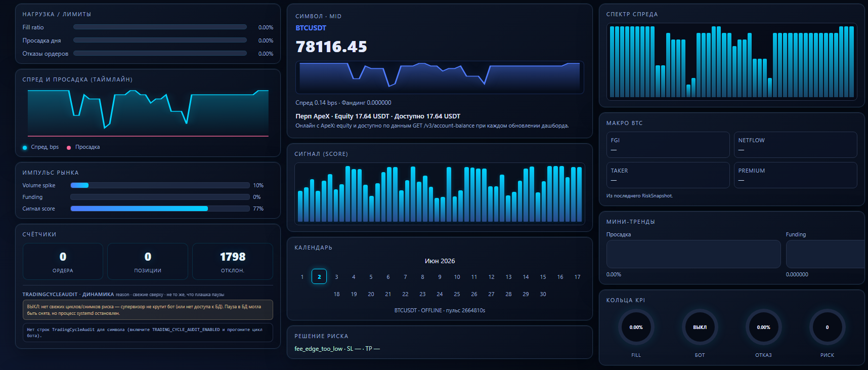Open the PREMIUM macro card
This screenshot has height=370, width=868.
[795, 175]
